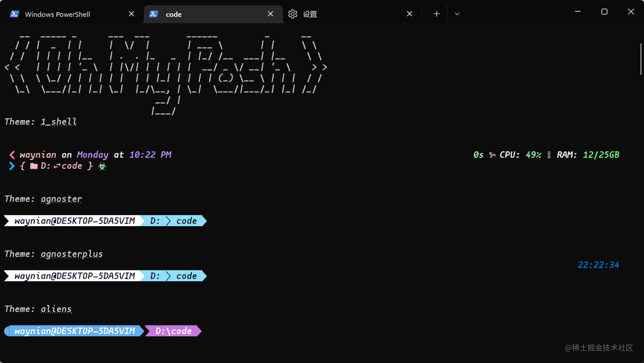This screenshot has height=363, width=644.
Task: Click the agnosterplus waynian@DESKTOP-5DA5VIM segment
Action: 74,276
